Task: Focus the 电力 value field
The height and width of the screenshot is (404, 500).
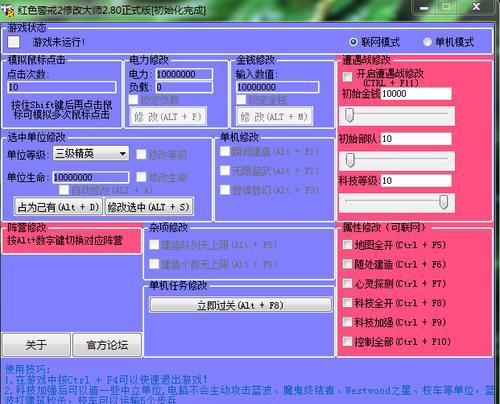Action: (x=184, y=74)
